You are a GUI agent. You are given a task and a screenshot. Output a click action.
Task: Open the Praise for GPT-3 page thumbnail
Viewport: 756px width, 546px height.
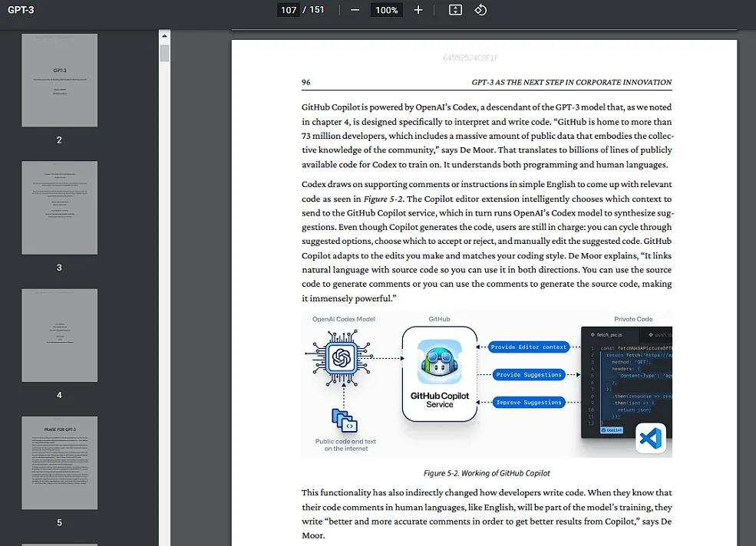(x=59, y=463)
